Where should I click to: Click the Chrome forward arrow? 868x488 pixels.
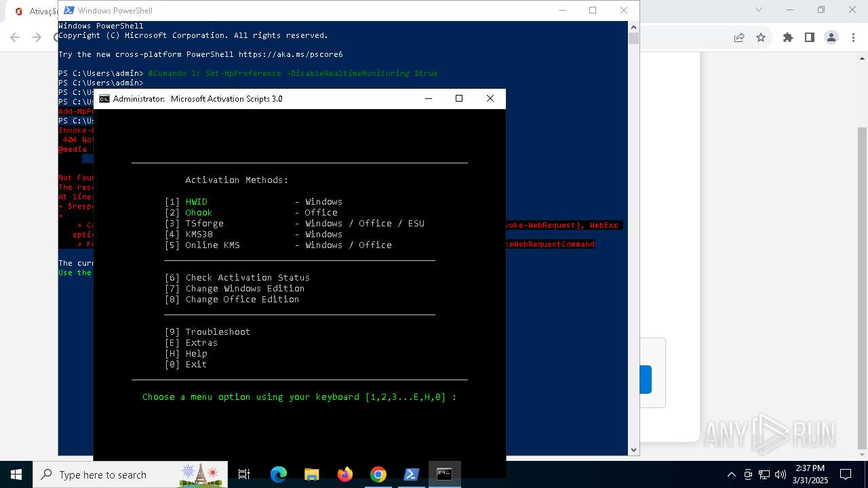(x=37, y=37)
